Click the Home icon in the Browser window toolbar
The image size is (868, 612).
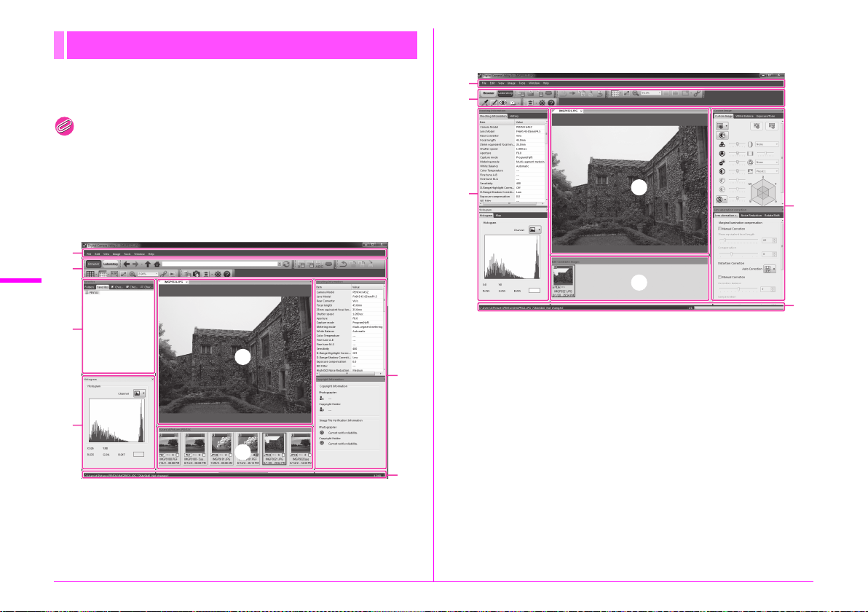click(x=157, y=264)
